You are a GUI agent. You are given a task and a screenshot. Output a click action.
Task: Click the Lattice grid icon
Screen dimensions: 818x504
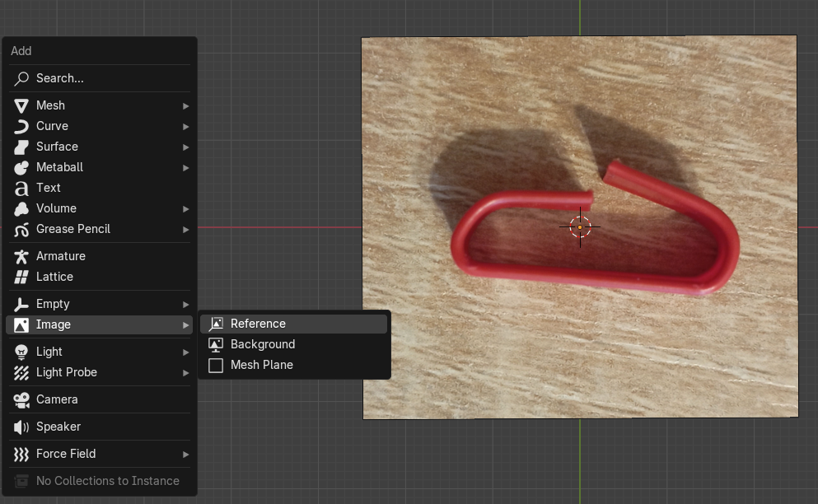[x=21, y=277]
